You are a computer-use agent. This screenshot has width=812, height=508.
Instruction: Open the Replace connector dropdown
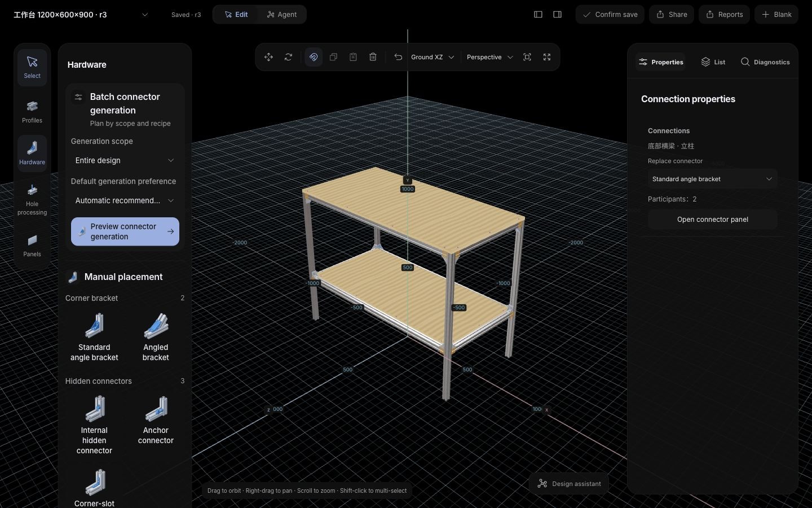(712, 179)
